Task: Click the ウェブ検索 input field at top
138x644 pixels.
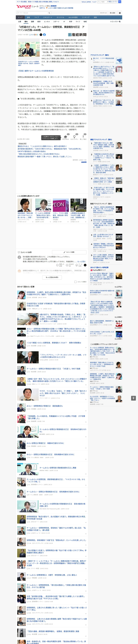Action: click(x=102, y=2)
